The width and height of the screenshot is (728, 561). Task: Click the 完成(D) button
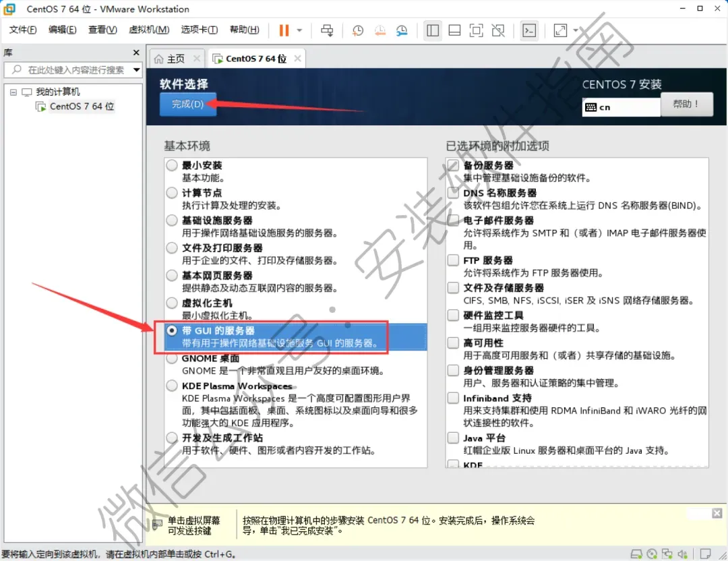pos(187,105)
